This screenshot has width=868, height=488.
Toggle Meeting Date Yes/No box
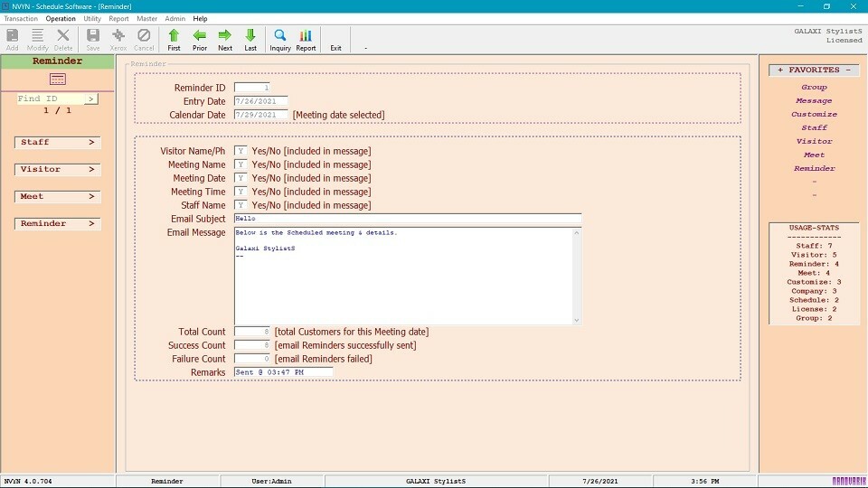(x=241, y=178)
